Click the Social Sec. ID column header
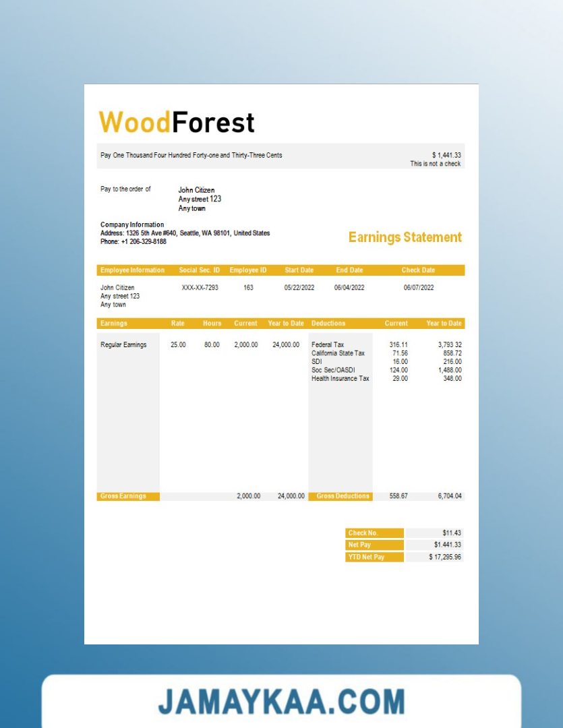This screenshot has height=728, width=563. (199, 270)
